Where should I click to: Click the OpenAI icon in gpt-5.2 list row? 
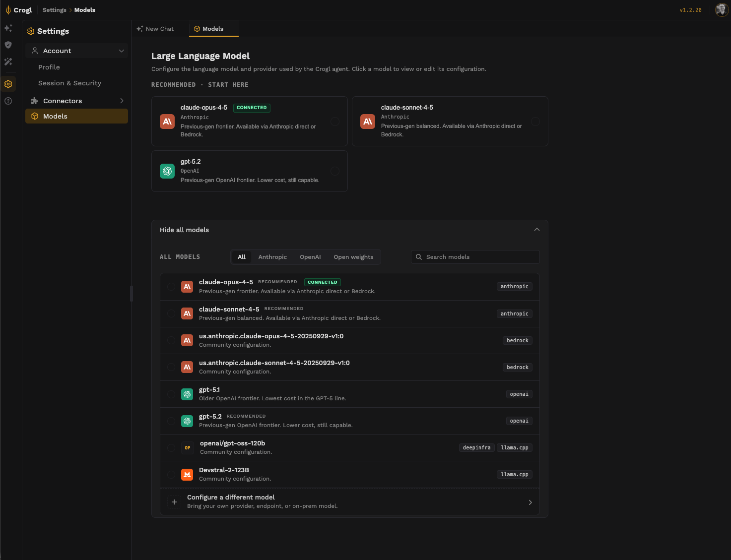click(187, 421)
